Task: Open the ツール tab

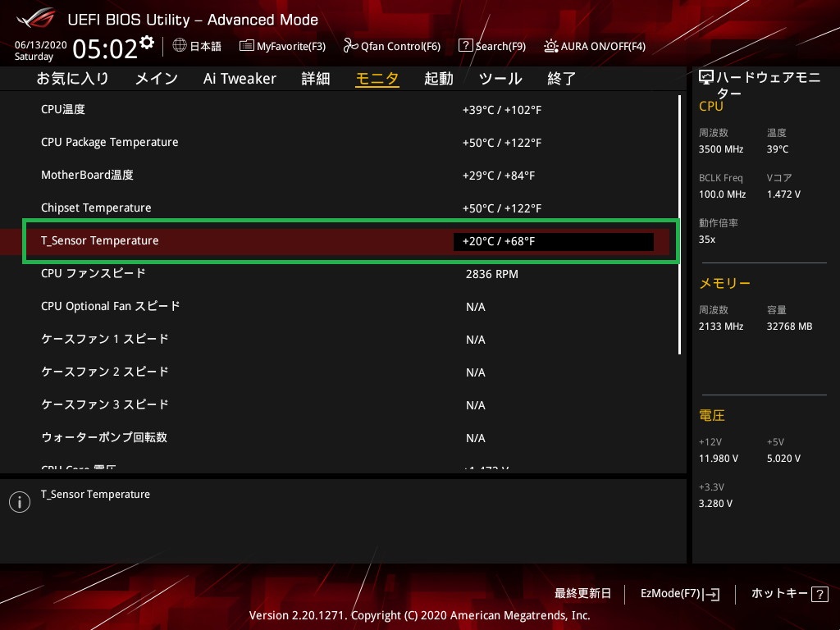Action: pyautogui.click(x=500, y=79)
